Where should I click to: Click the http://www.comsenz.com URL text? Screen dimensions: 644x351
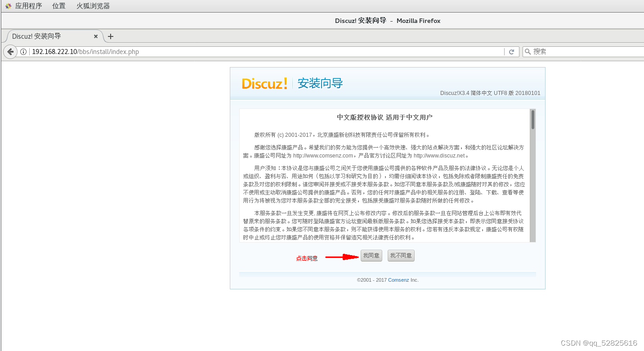pos(323,156)
